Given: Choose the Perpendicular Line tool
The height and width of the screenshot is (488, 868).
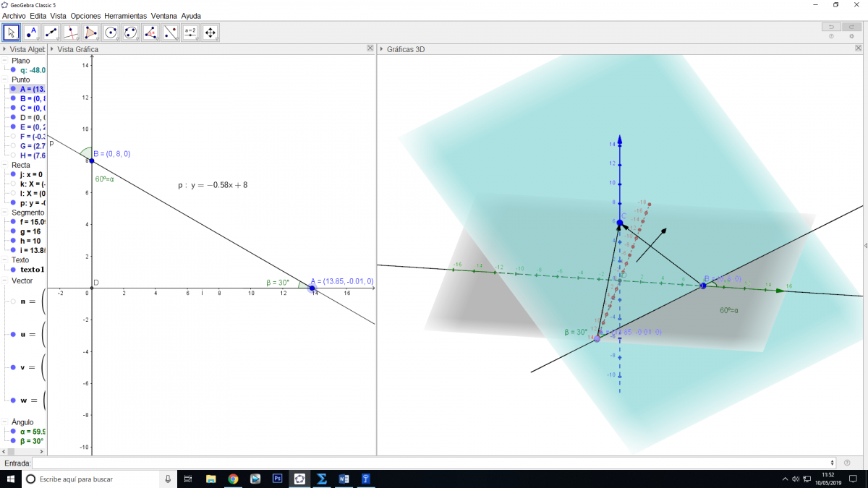Looking at the screenshot, I should (71, 33).
